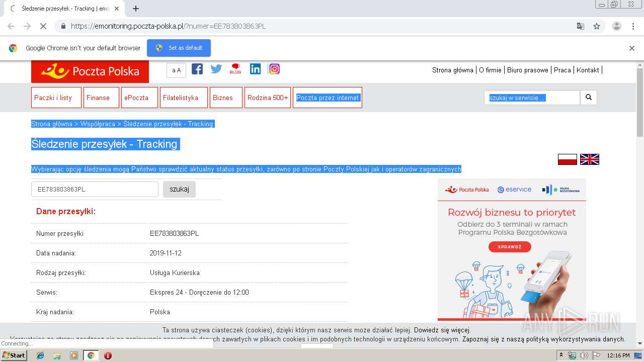Select the EE783803863PL shipment number value
The height and width of the screenshot is (362, 644).
click(x=174, y=233)
